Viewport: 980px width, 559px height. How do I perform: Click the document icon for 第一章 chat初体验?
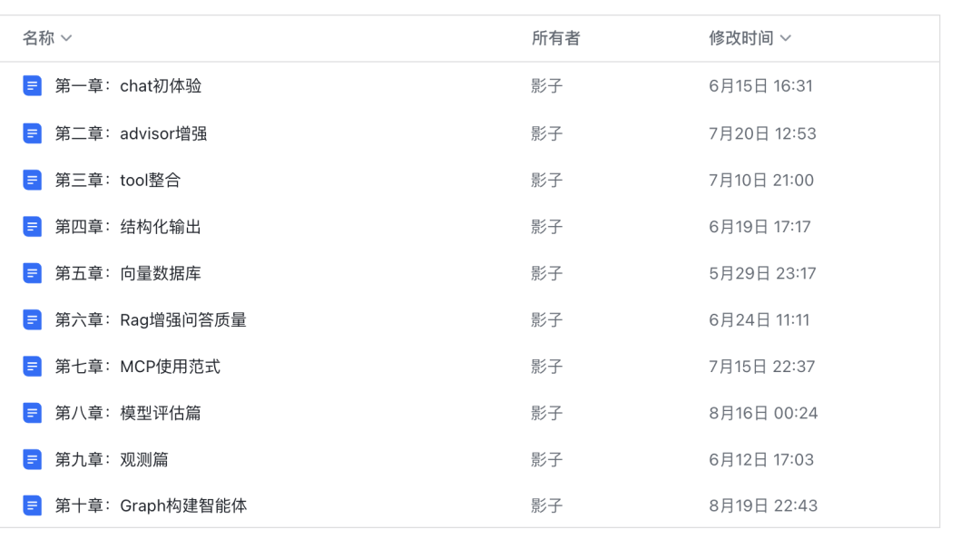click(32, 85)
